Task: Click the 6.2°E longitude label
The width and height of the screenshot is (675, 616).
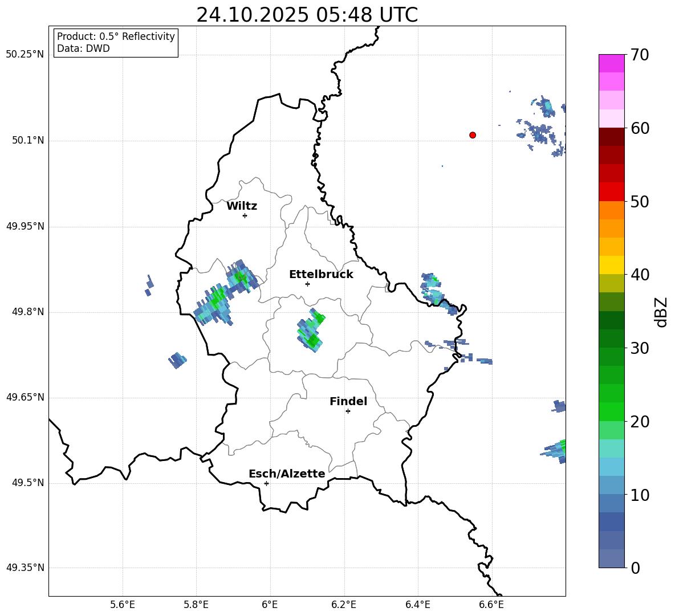Action: coord(344,605)
